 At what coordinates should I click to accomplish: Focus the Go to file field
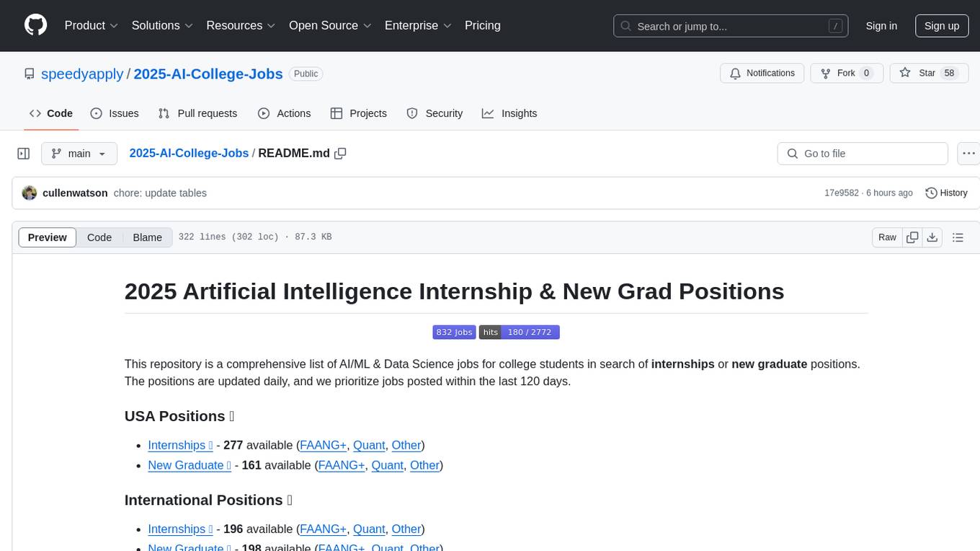tap(863, 154)
